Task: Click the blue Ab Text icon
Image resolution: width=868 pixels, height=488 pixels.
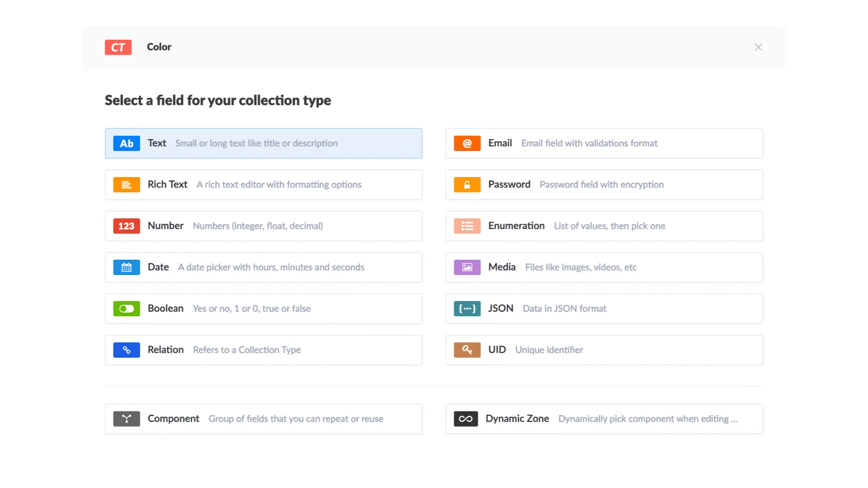Action: pos(127,143)
